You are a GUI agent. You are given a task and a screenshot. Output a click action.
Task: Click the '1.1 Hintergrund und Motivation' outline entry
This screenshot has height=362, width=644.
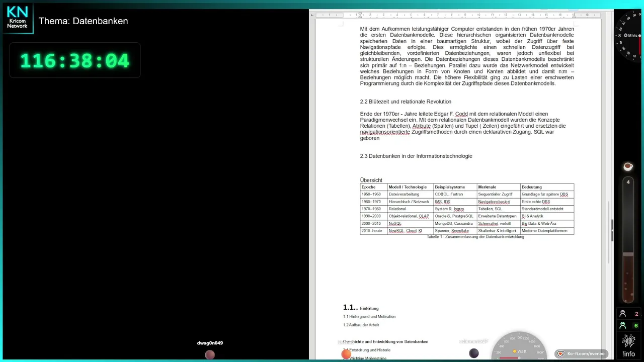369,317
